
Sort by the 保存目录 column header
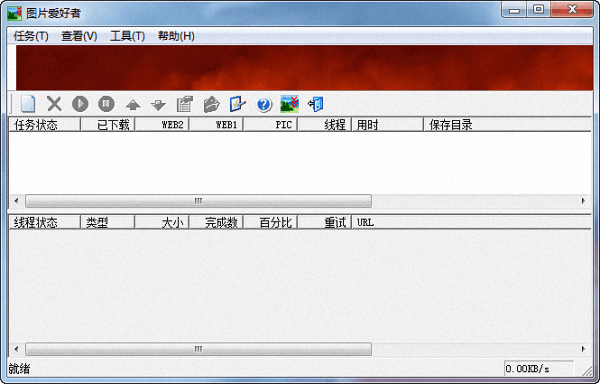coord(507,125)
